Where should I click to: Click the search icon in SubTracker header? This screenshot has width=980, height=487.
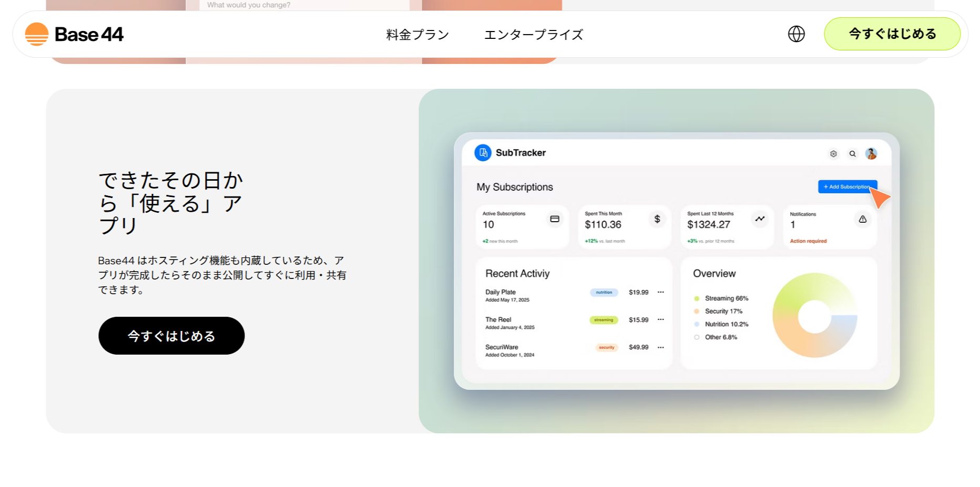click(852, 153)
